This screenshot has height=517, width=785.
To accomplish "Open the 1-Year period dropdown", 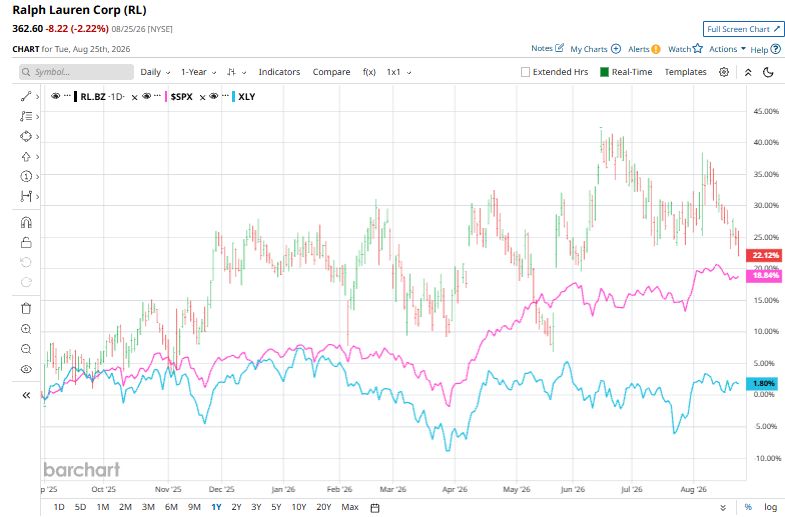I will 198,72.
